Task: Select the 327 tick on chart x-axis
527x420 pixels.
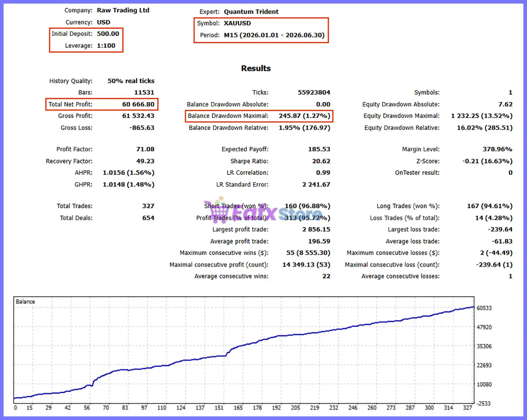Action: coord(467,408)
